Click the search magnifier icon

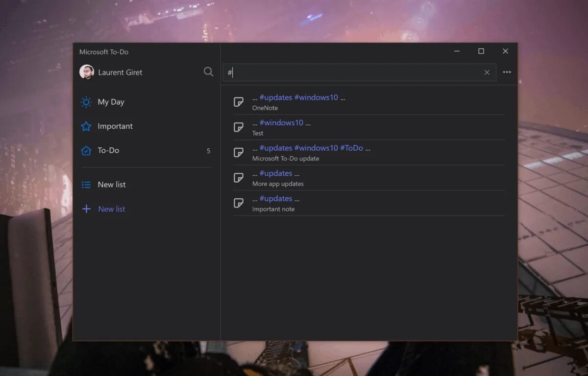[x=208, y=72]
